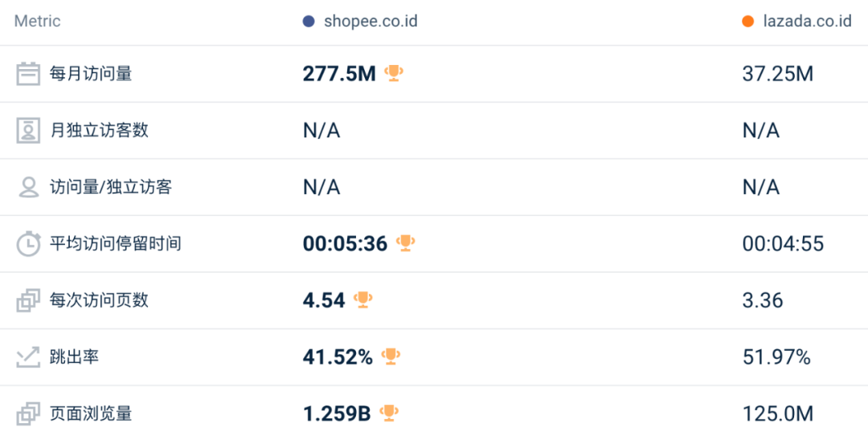
Task: Click the page views stacked pages icon
Action: click(29, 414)
